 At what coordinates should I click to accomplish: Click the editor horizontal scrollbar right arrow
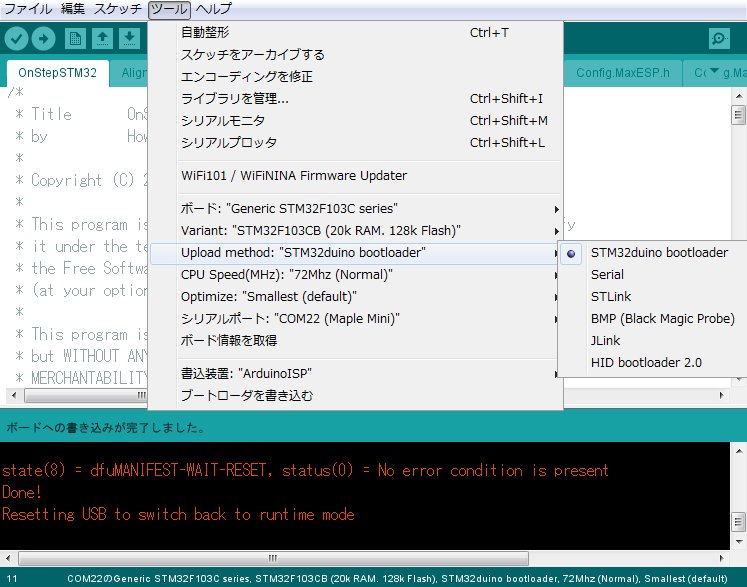(x=722, y=395)
